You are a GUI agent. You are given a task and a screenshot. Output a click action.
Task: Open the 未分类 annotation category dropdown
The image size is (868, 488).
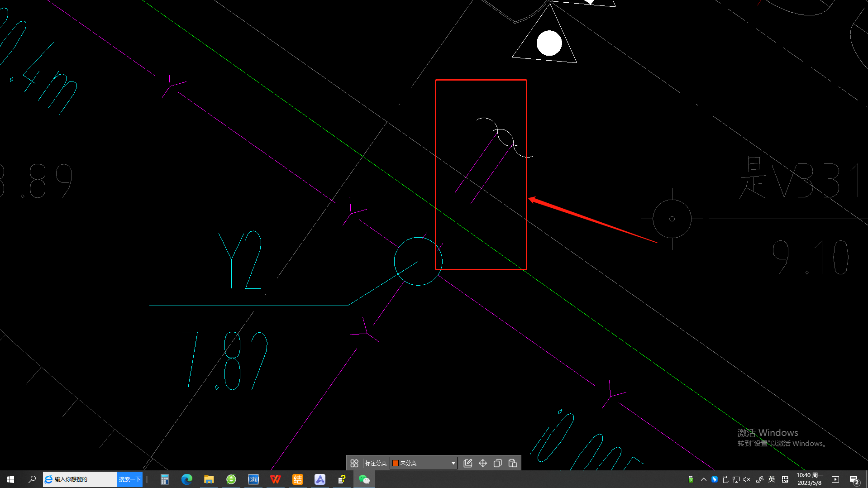pos(424,463)
